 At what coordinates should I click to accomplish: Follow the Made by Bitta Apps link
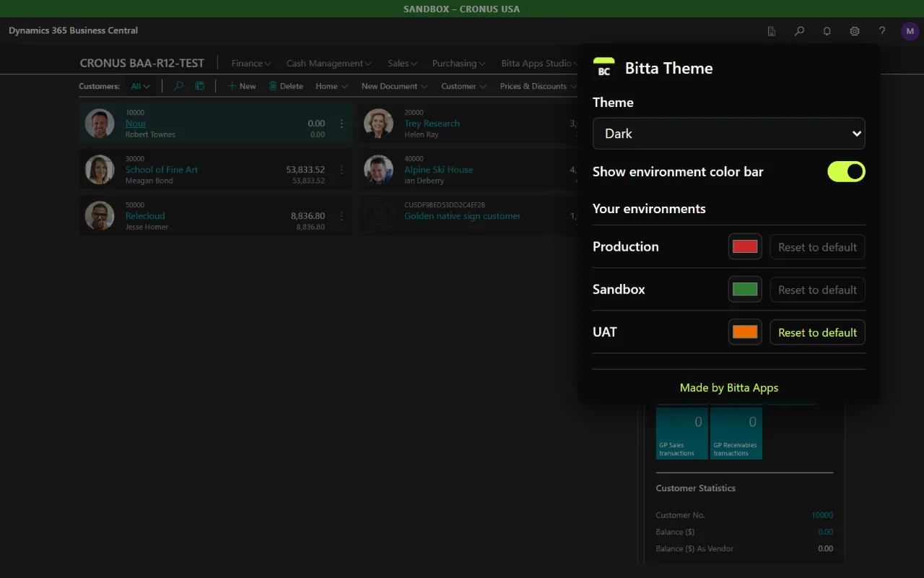pyautogui.click(x=729, y=388)
